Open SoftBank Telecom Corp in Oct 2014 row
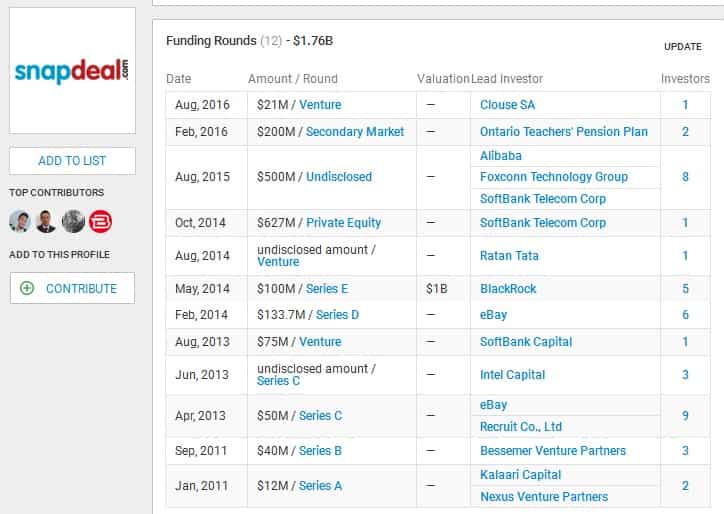The height and width of the screenshot is (514, 724). click(x=543, y=223)
